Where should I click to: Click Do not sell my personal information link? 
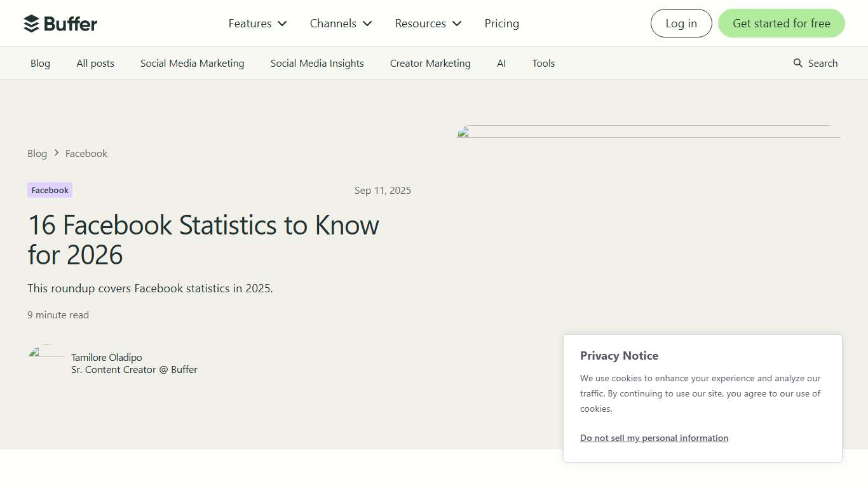click(x=654, y=438)
